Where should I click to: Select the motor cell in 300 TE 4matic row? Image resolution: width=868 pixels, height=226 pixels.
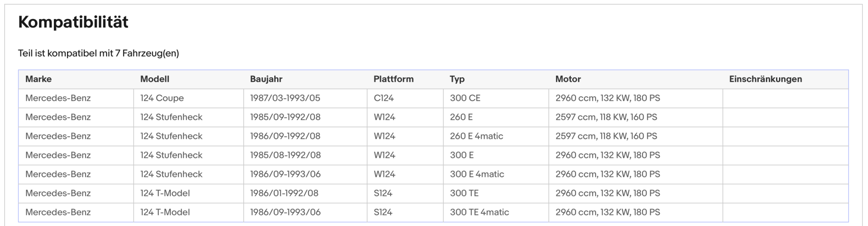click(x=636, y=212)
